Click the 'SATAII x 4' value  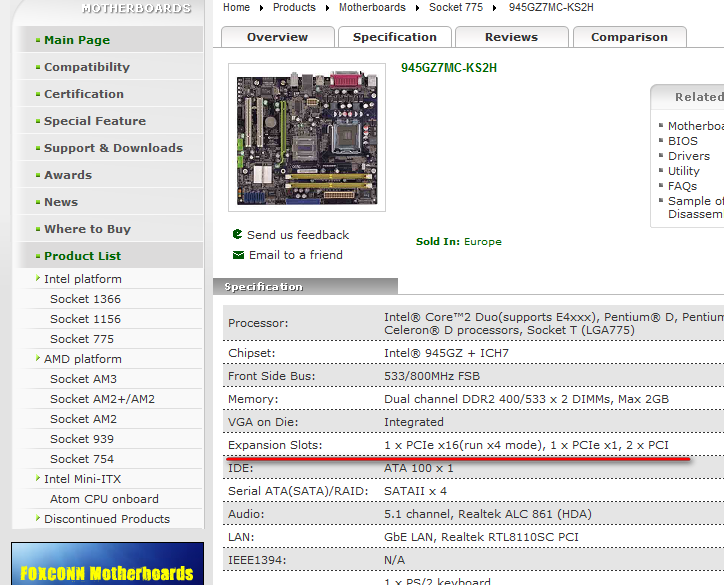pyautogui.click(x=416, y=491)
